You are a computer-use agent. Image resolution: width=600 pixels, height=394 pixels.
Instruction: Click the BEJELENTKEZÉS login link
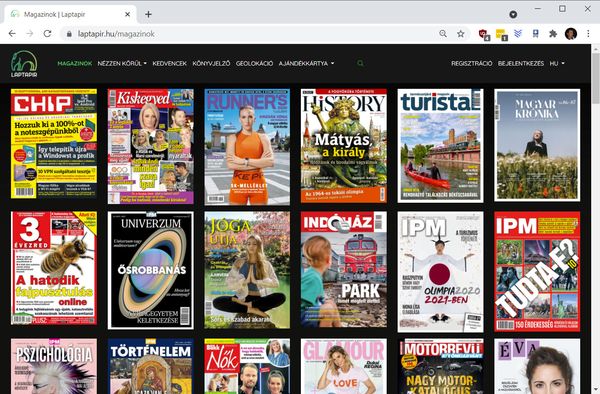coord(521,63)
